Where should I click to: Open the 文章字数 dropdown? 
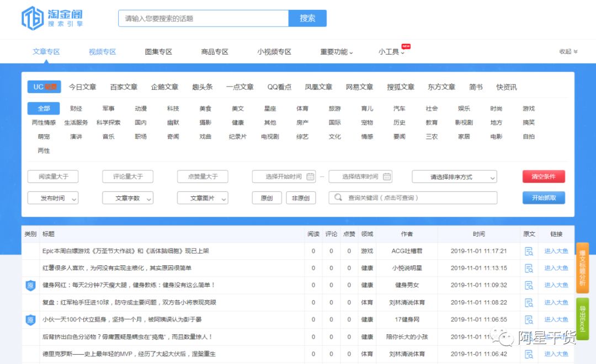pyautogui.click(x=127, y=198)
